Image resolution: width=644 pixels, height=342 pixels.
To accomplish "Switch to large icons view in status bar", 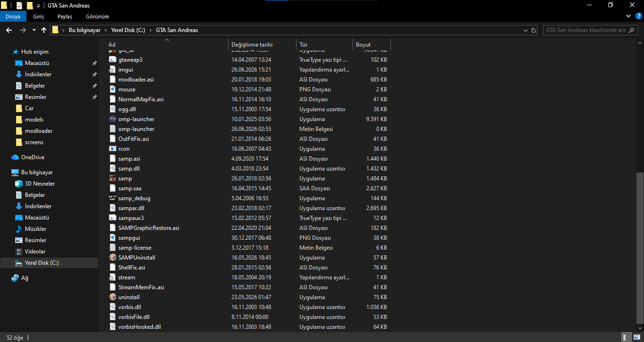I will [x=636, y=337].
